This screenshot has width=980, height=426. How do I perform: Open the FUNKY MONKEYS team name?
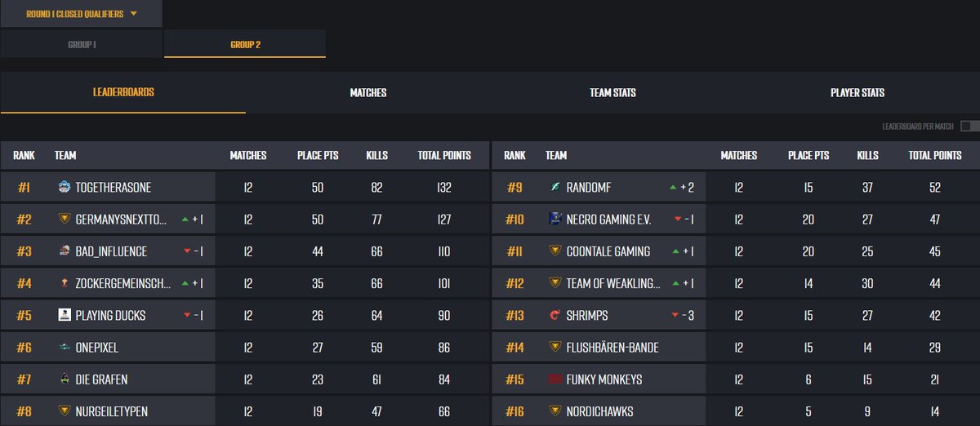point(604,379)
